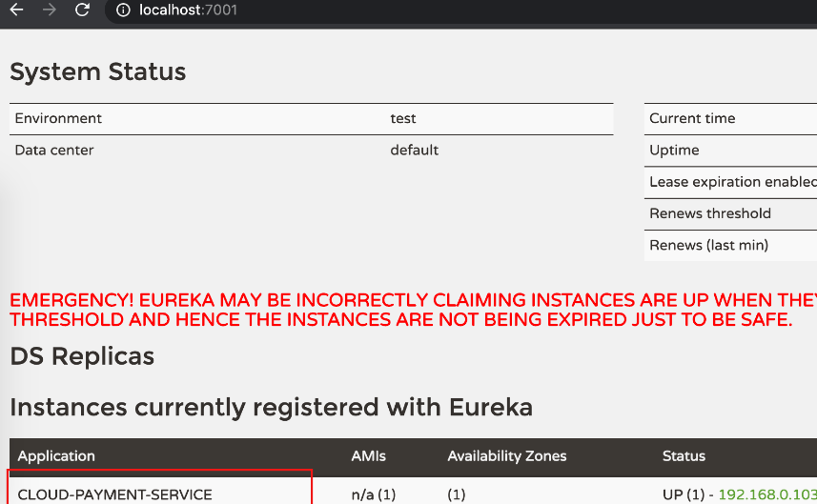
Task: Click the Application column header
Action: pos(56,456)
